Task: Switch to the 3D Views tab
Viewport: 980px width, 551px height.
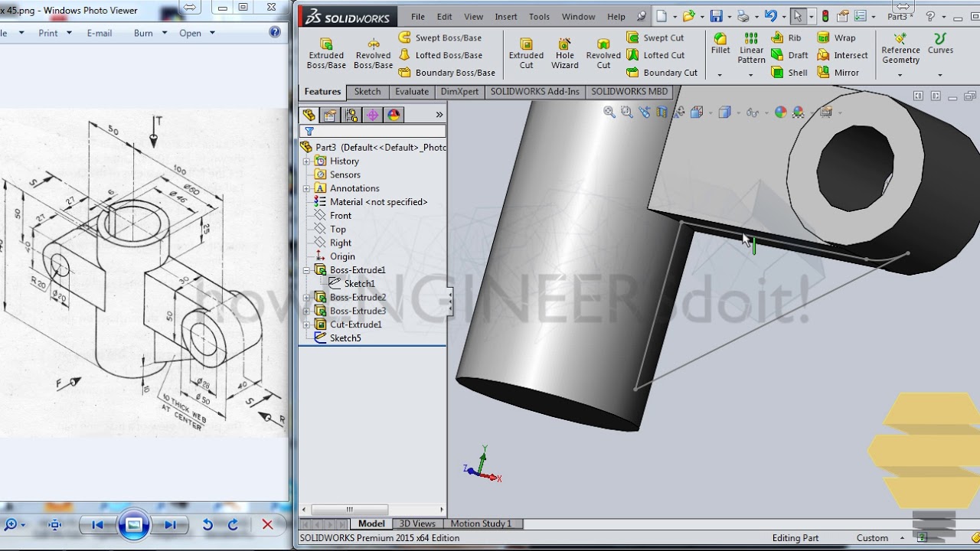Action: pyautogui.click(x=418, y=523)
